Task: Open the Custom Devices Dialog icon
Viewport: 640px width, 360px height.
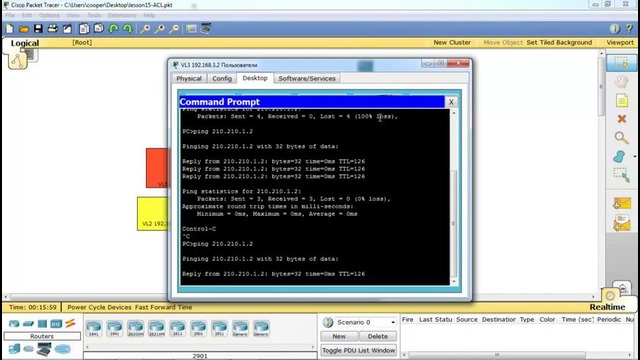Action: (206, 29)
